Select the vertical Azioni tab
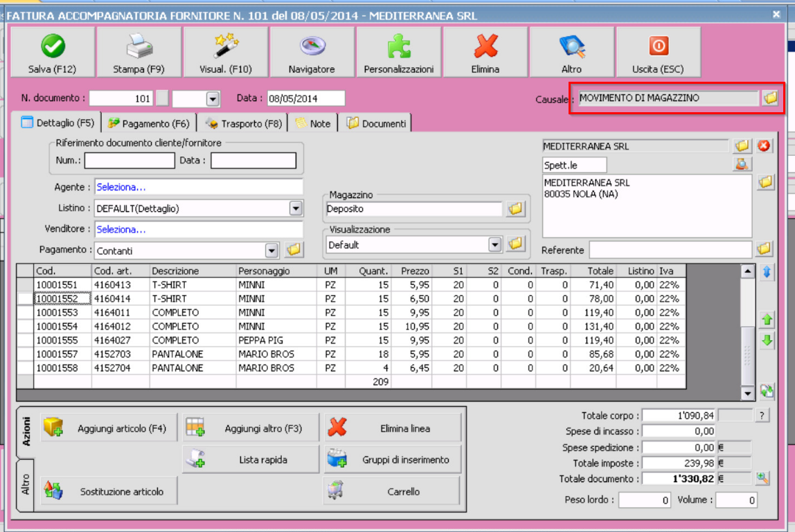The image size is (795, 532). (x=26, y=432)
